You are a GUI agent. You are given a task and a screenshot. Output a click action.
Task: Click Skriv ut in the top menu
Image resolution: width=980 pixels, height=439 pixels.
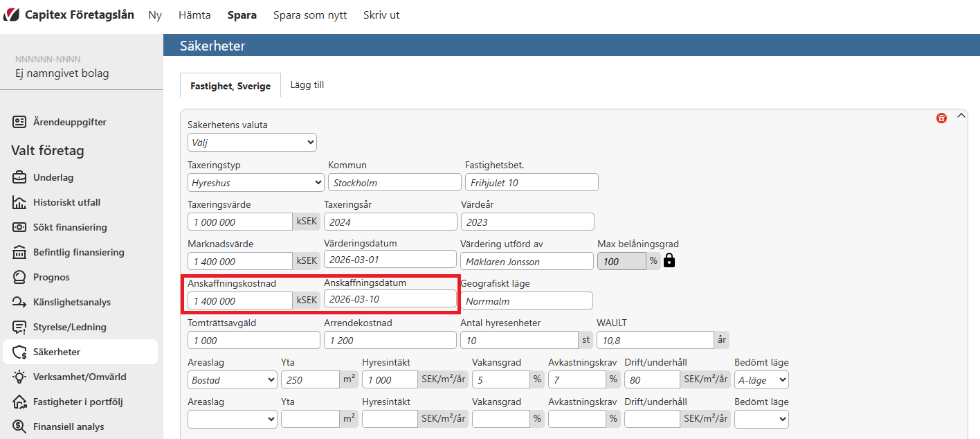pyautogui.click(x=381, y=15)
